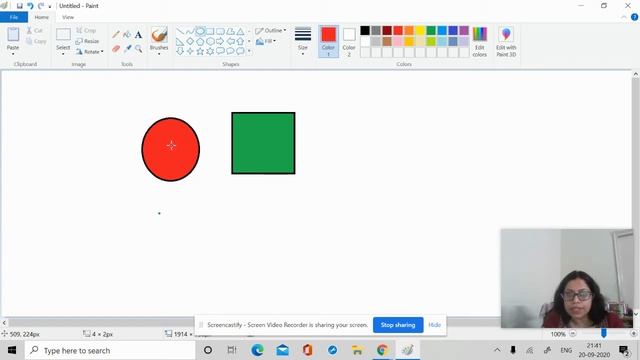Choose the Five-point star shape
Image resolution: width=640 pixels, height=360 pixels.
(x=200, y=51)
